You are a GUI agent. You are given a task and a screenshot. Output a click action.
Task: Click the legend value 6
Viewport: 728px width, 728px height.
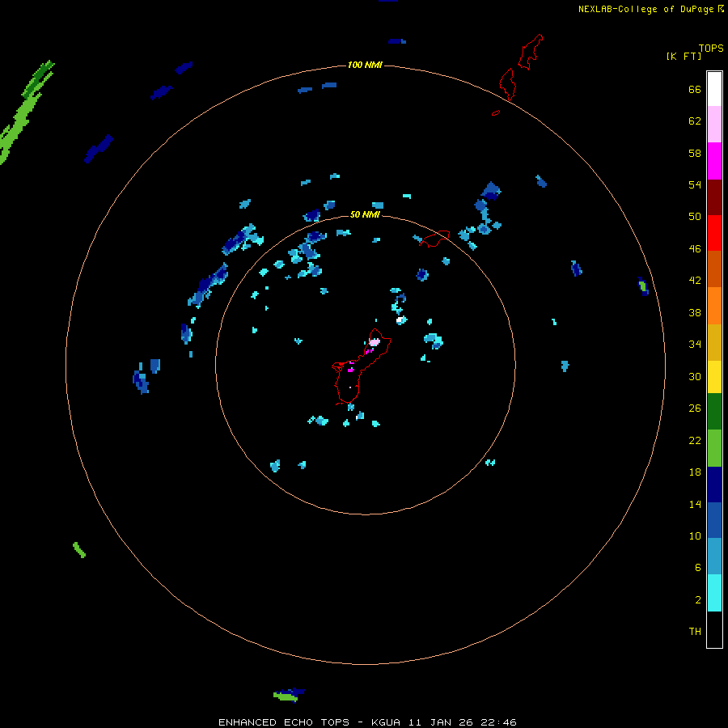tap(697, 568)
